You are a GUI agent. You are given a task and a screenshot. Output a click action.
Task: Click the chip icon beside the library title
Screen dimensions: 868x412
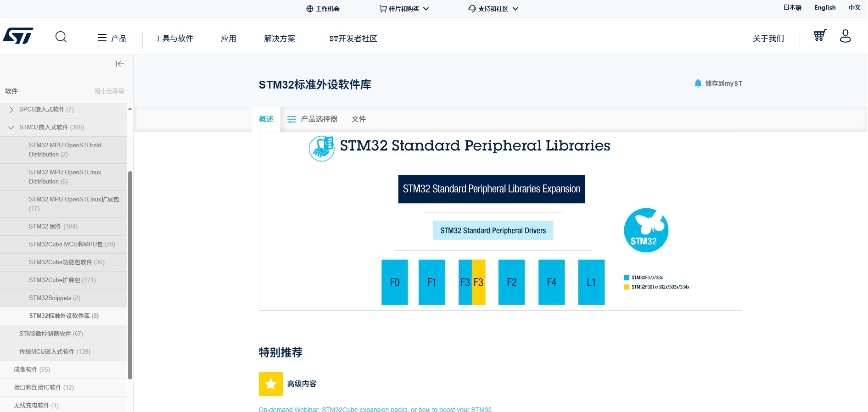[322, 148]
